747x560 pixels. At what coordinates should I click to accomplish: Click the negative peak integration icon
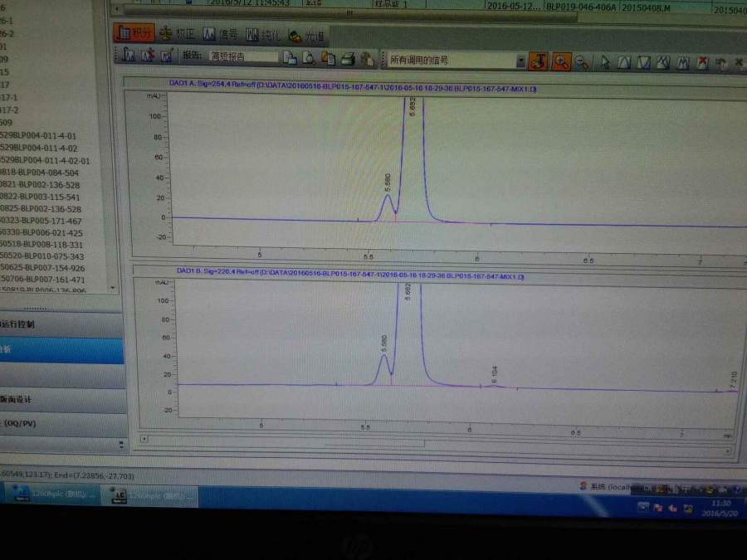point(643,63)
